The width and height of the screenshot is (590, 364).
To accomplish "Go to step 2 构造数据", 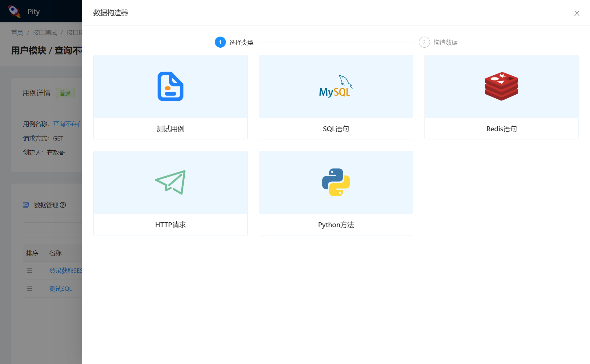I will pyautogui.click(x=438, y=42).
